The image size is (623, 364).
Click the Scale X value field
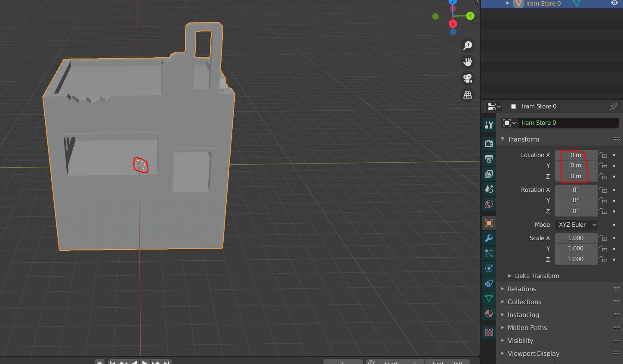576,238
